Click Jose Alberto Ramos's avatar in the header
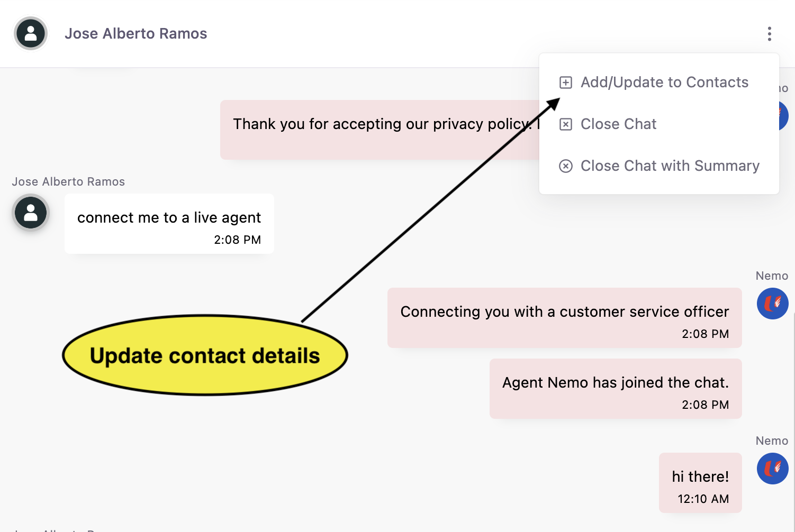This screenshot has width=795, height=532. 30,33
